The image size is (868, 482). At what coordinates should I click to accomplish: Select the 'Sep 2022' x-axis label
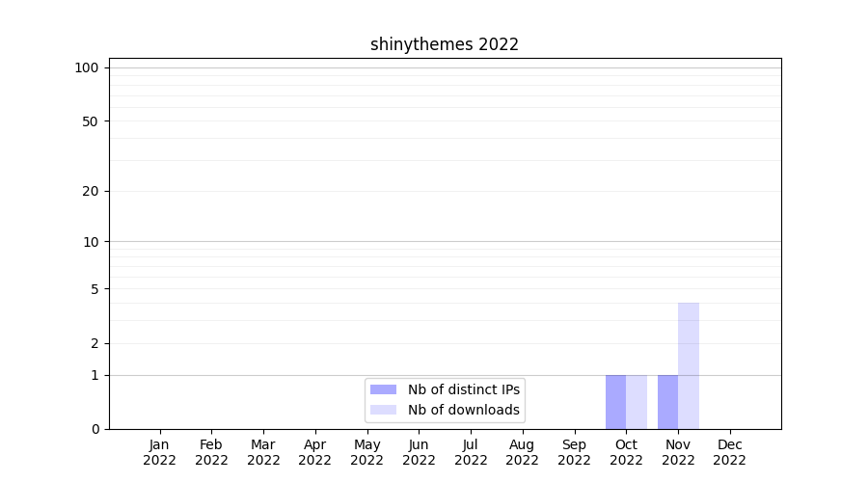pos(574,452)
